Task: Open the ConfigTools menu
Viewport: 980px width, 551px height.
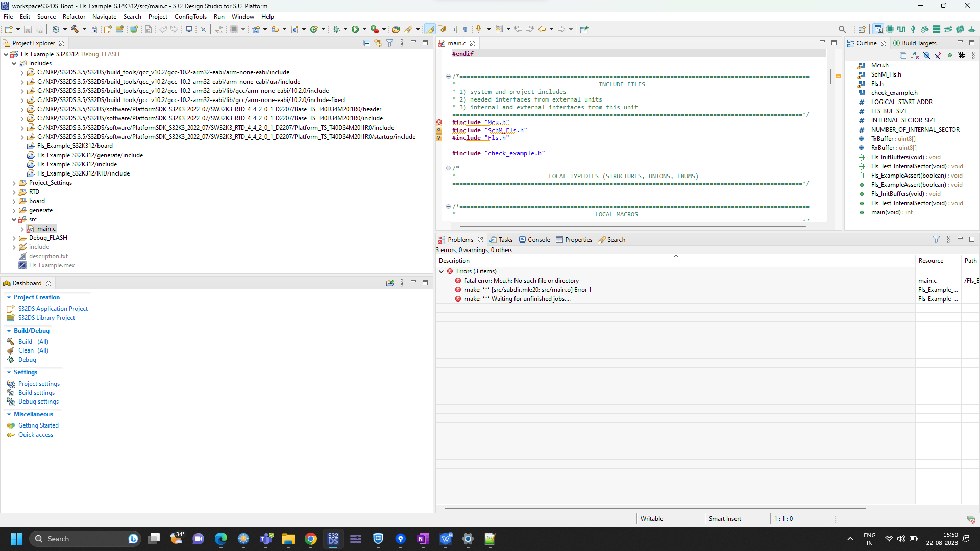Action: (190, 17)
